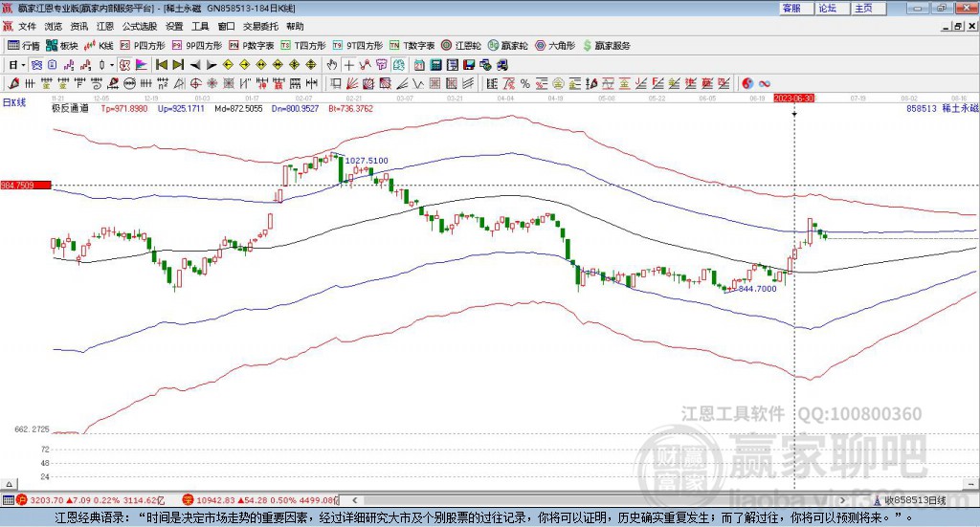Screen dimensions: 980x527
Task: Open the 行情 market quotes view
Action: click(x=23, y=46)
